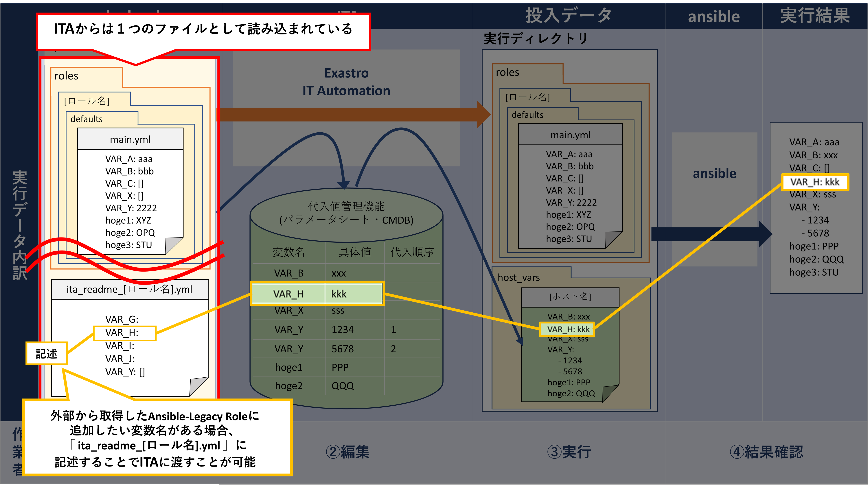Click VAR_Y: 2222 in the left main.yml

tap(131, 208)
